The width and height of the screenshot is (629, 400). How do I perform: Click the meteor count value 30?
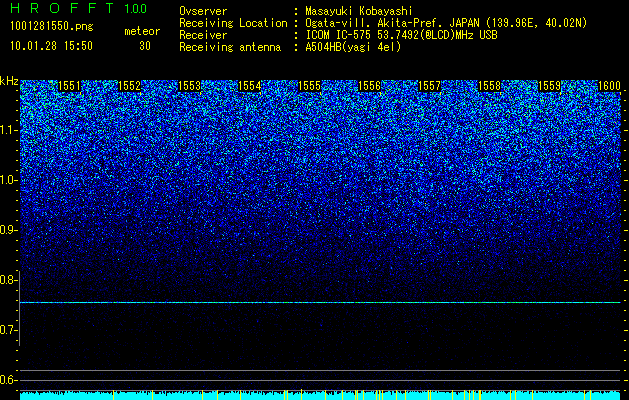[145, 46]
